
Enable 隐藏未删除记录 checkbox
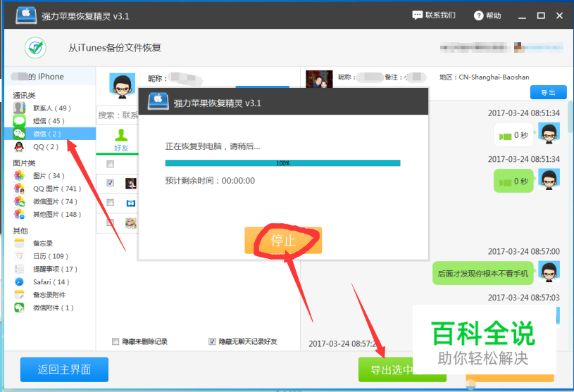point(116,341)
